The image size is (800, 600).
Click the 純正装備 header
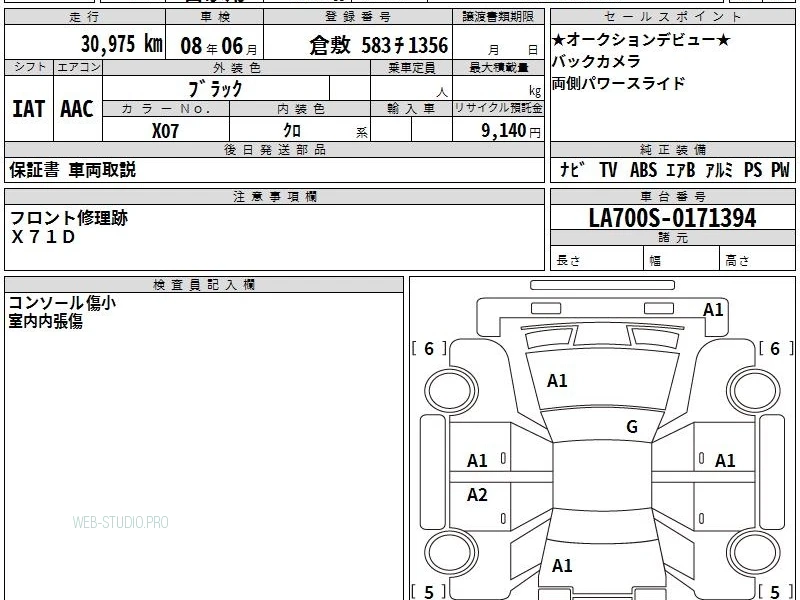pos(672,149)
